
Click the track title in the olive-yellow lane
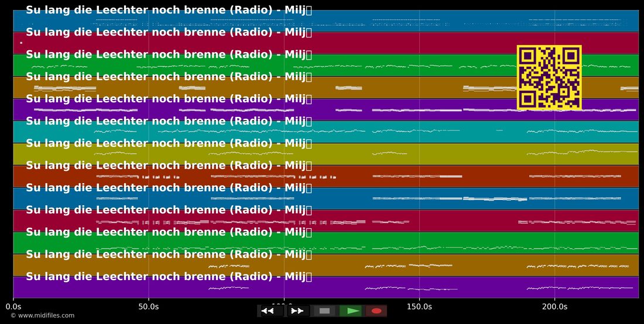(x=169, y=143)
